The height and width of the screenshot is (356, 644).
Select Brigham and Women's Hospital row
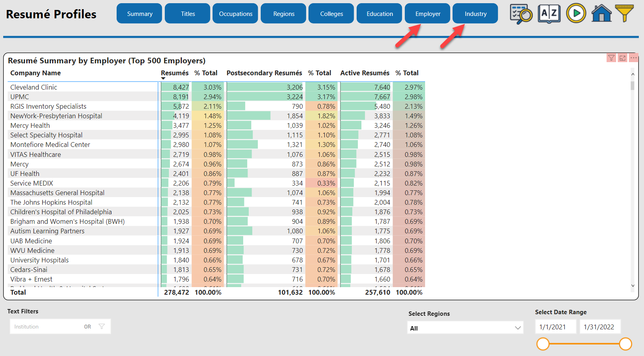[x=217, y=221]
